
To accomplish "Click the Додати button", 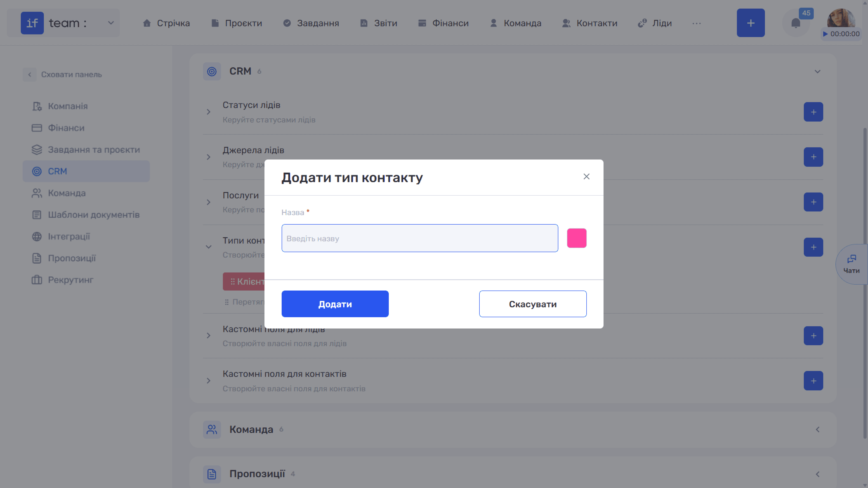I will [x=335, y=304].
